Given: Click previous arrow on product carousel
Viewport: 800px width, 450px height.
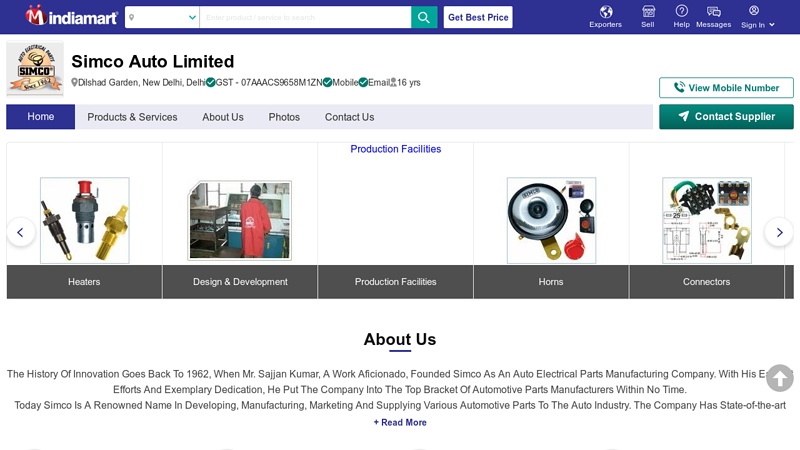Looking at the screenshot, I should (21, 233).
